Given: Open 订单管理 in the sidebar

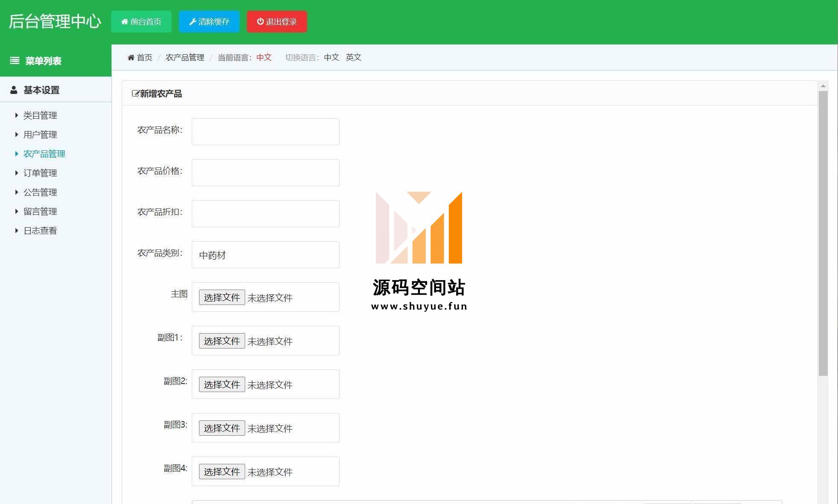Looking at the screenshot, I should (x=40, y=173).
